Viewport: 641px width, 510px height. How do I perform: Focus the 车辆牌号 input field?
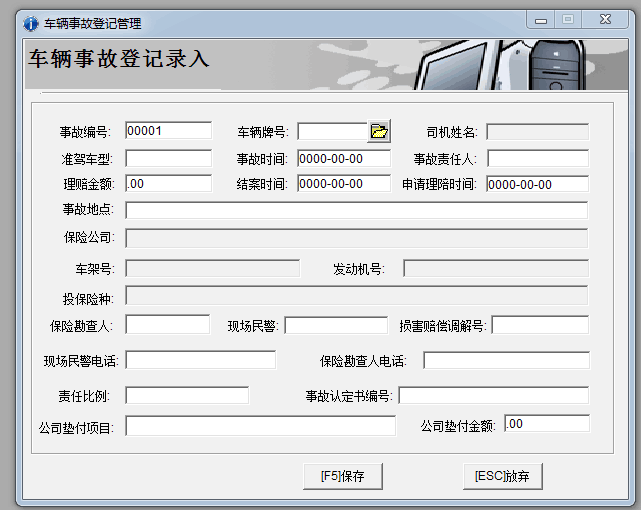pyautogui.click(x=332, y=132)
